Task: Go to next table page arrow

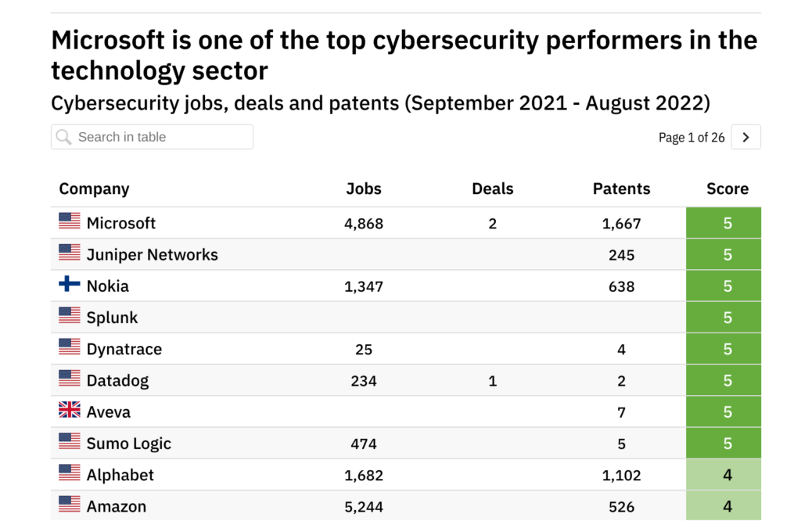Action: tap(746, 137)
